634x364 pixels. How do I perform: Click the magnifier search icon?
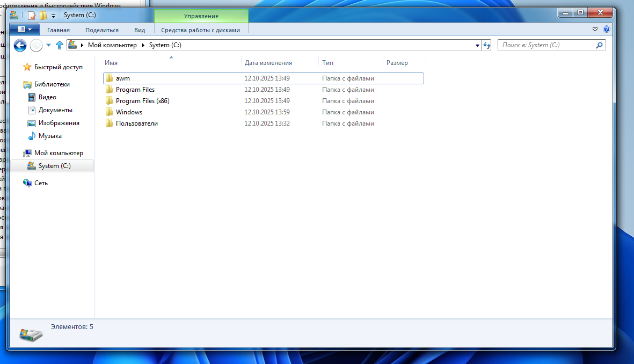600,45
